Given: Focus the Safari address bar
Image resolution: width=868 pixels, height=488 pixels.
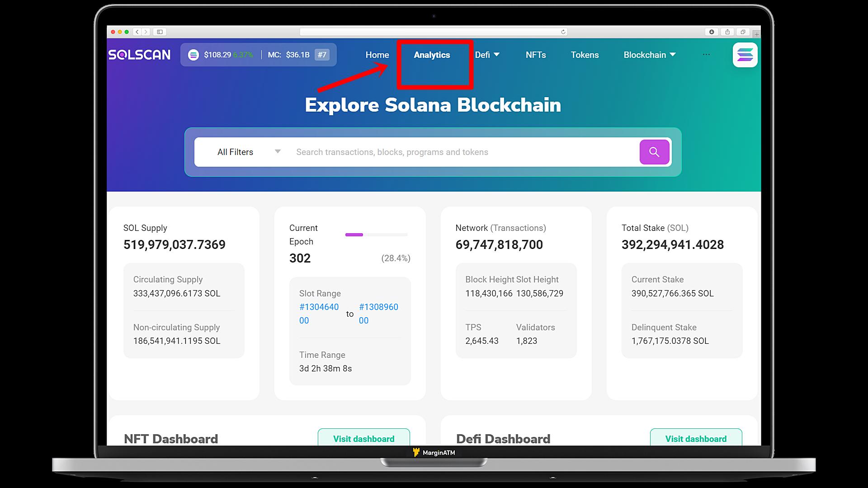Looking at the screenshot, I should click(x=433, y=32).
